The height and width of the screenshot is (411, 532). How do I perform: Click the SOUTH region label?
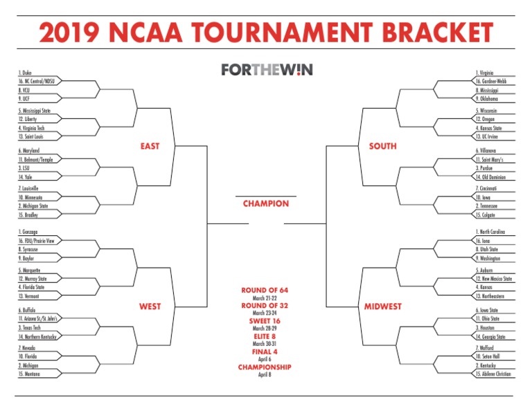[x=382, y=146]
